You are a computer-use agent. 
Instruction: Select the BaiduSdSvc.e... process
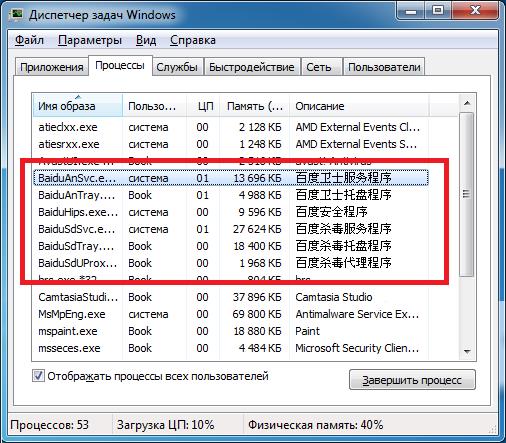coord(230,229)
